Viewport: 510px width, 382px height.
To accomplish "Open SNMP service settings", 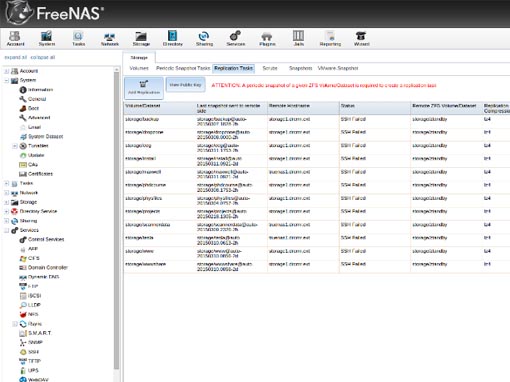I will 31,342.
